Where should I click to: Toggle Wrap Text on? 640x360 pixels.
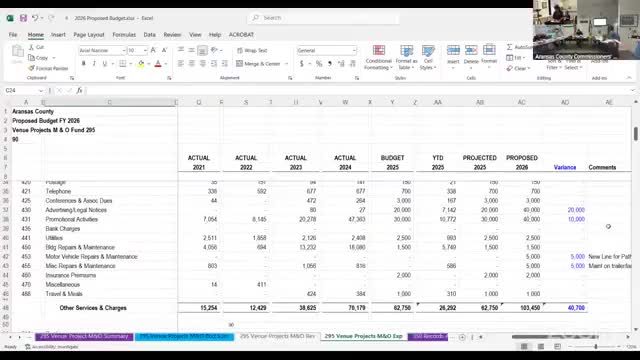pyautogui.click(x=252, y=50)
